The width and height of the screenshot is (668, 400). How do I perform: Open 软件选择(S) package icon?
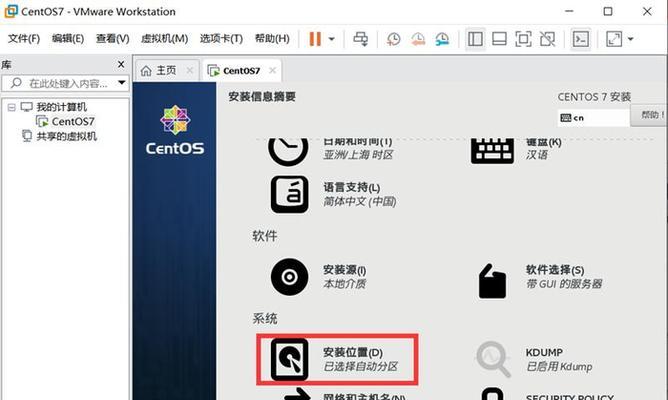pos(492,281)
